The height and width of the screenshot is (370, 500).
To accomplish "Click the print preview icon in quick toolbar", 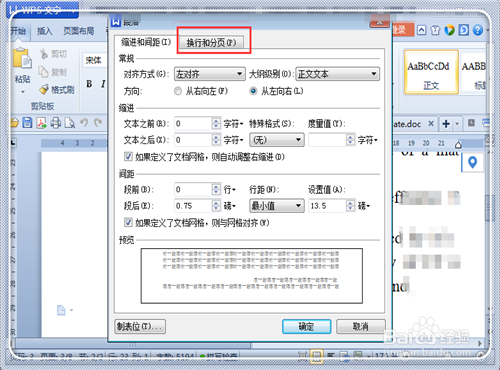I will tap(70, 123).
